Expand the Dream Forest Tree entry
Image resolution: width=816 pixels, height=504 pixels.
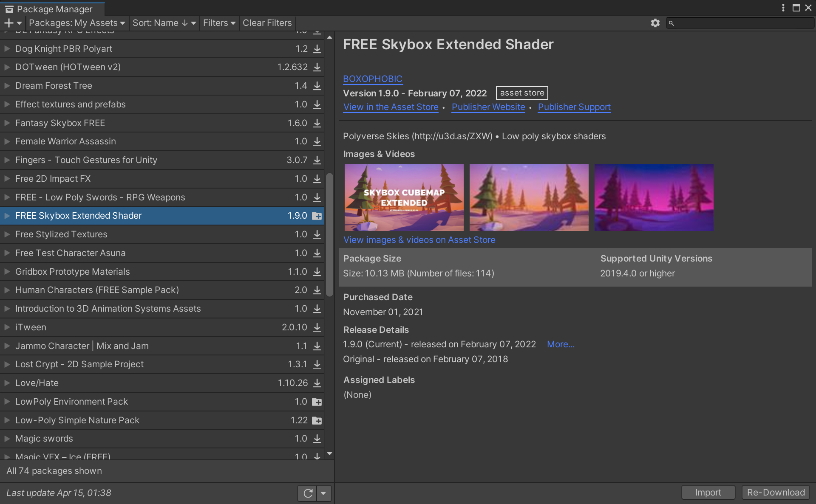[x=7, y=86]
